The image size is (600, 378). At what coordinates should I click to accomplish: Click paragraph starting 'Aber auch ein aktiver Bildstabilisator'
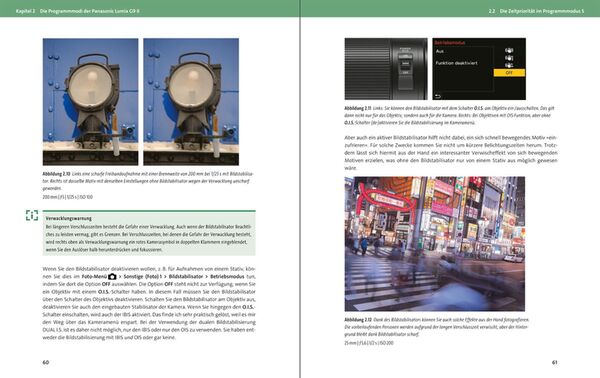point(451,153)
